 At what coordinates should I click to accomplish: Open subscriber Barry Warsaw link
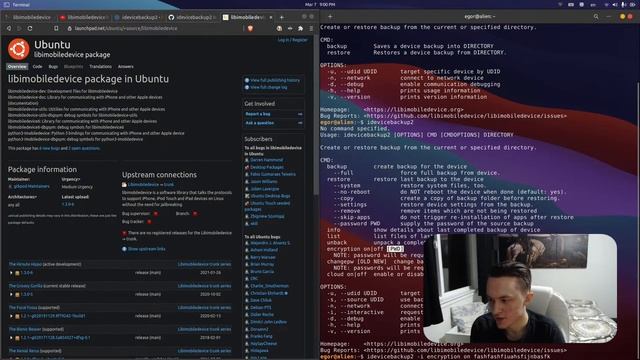click(x=263, y=258)
